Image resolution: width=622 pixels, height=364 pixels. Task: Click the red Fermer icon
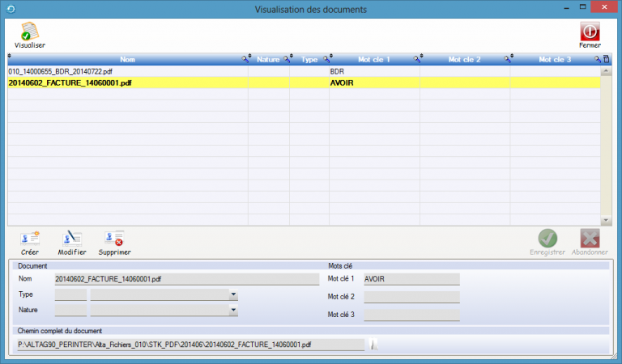[590, 32]
